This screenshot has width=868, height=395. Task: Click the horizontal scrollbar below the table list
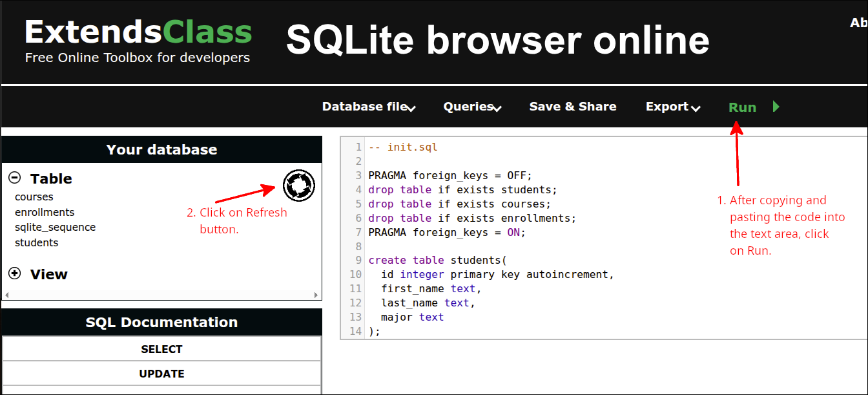[x=161, y=294]
